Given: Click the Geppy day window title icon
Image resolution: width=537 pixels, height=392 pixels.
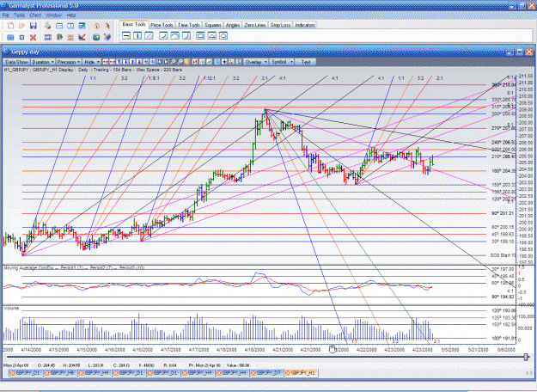Looking at the screenshot, I should click(x=7, y=52).
